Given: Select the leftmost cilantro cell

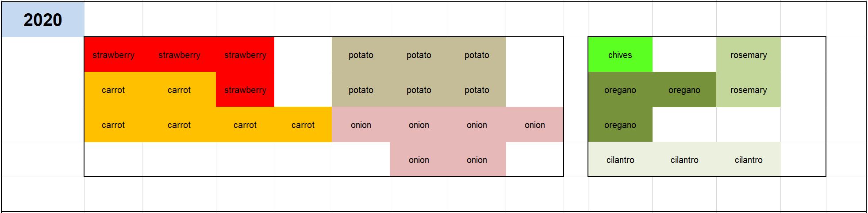Looking at the screenshot, I should coord(620,159).
